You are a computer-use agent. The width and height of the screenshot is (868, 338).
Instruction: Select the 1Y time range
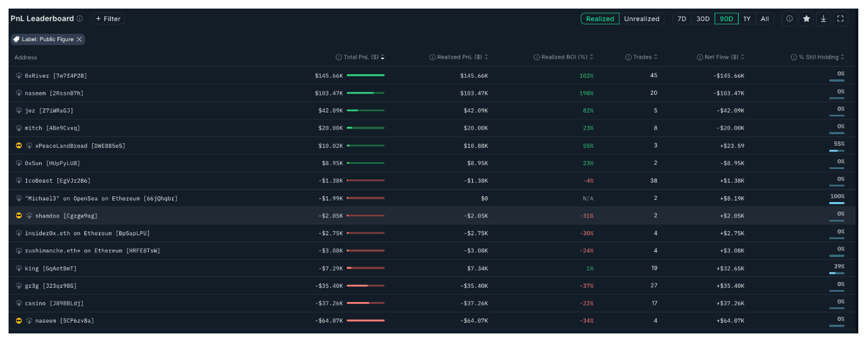pyautogui.click(x=747, y=19)
